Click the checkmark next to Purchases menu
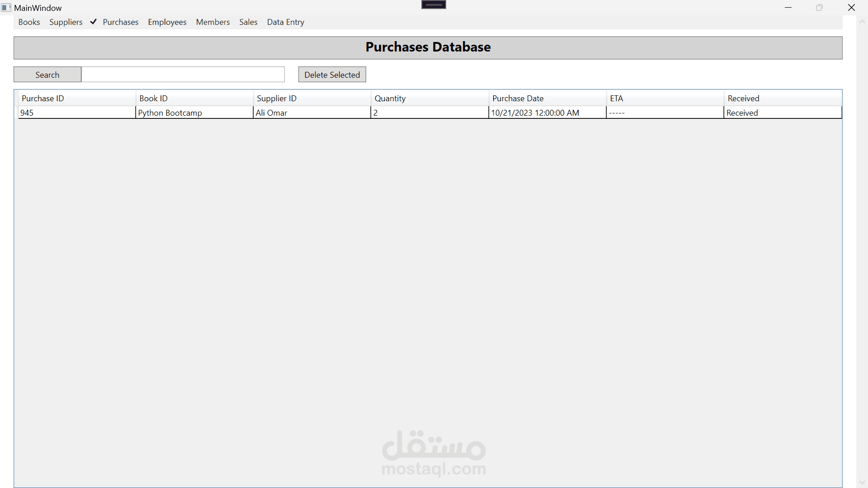Screen dimensions: 868x488 tap(93, 22)
